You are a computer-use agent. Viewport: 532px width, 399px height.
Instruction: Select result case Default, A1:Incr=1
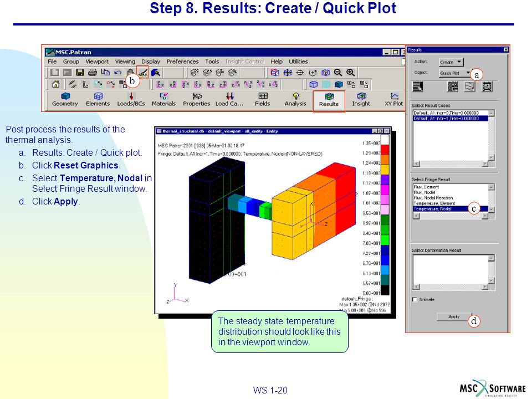click(451, 119)
